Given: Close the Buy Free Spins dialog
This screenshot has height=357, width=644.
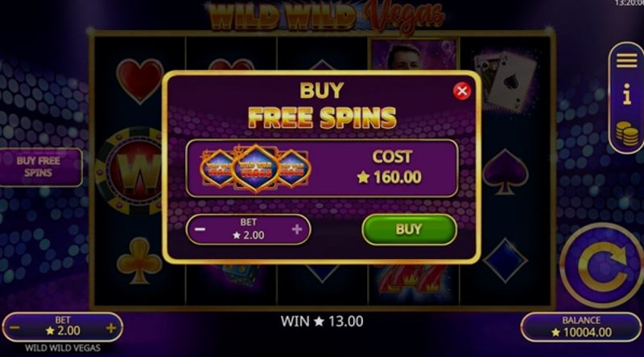Looking at the screenshot, I should [461, 91].
